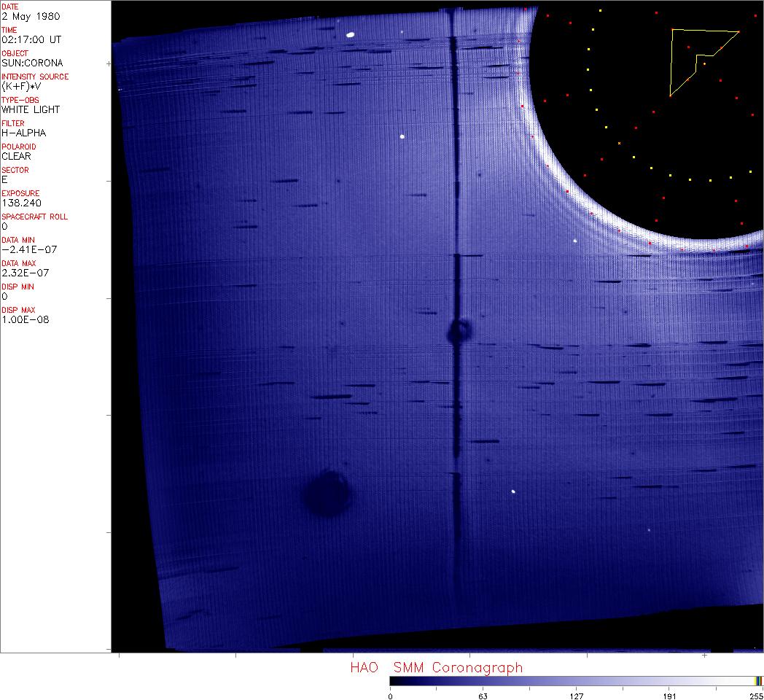Click the DATA MIN value -2.41E-07

(29, 249)
